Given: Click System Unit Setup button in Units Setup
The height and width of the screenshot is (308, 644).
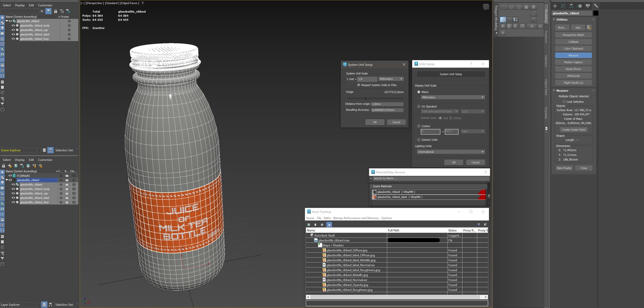Looking at the screenshot, I should pyautogui.click(x=451, y=74).
